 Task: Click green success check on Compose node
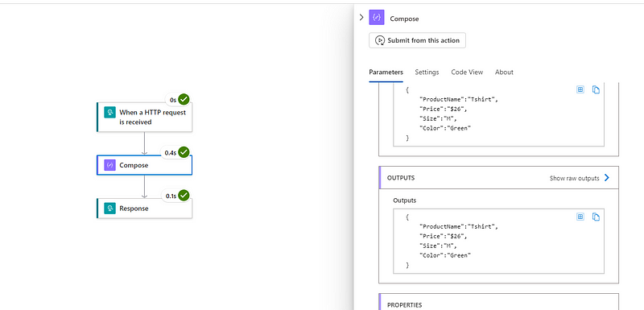pyautogui.click(x=184, y=152)
